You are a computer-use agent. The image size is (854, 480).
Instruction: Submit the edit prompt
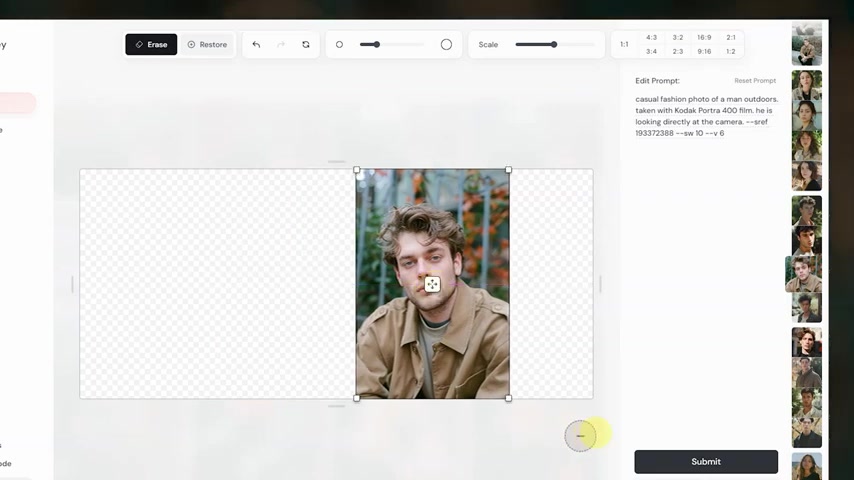pyautogui.click(x=706, y=461)
